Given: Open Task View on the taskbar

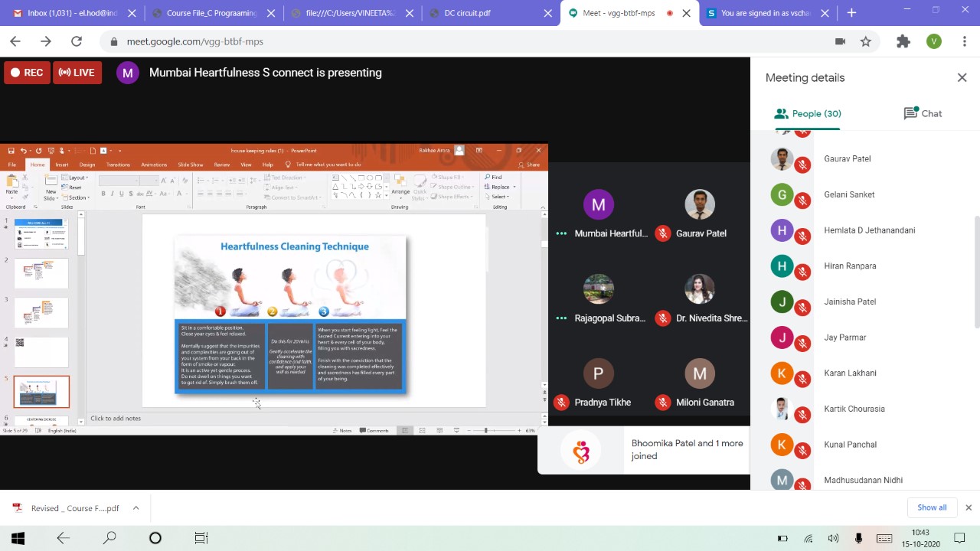Looking at the screenshot, I should pos(201,538).
